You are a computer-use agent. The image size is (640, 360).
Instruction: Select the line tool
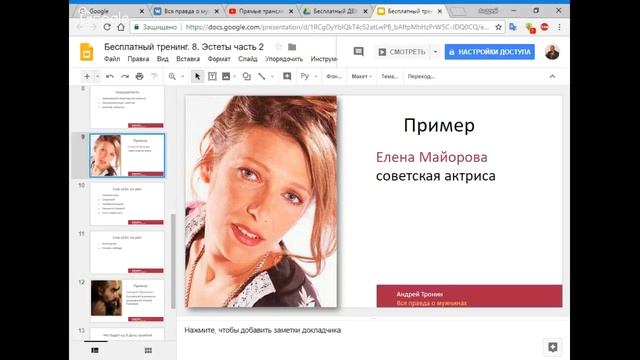262,76
